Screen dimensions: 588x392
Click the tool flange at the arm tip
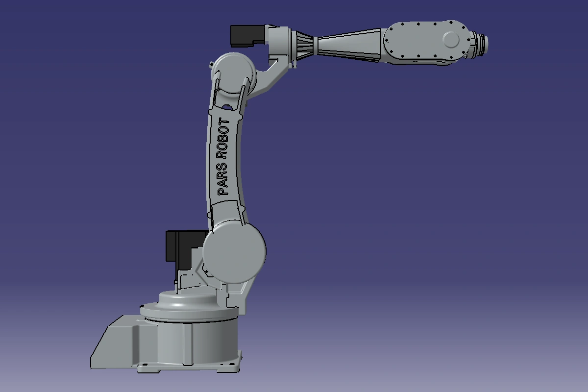tap(482, 43)
